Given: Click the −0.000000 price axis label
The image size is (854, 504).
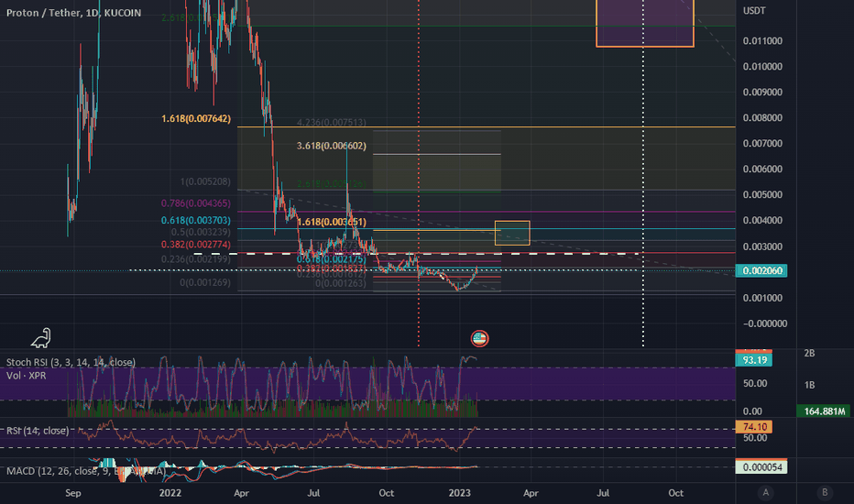Looking at the screenshot, I should click(765, 323).
